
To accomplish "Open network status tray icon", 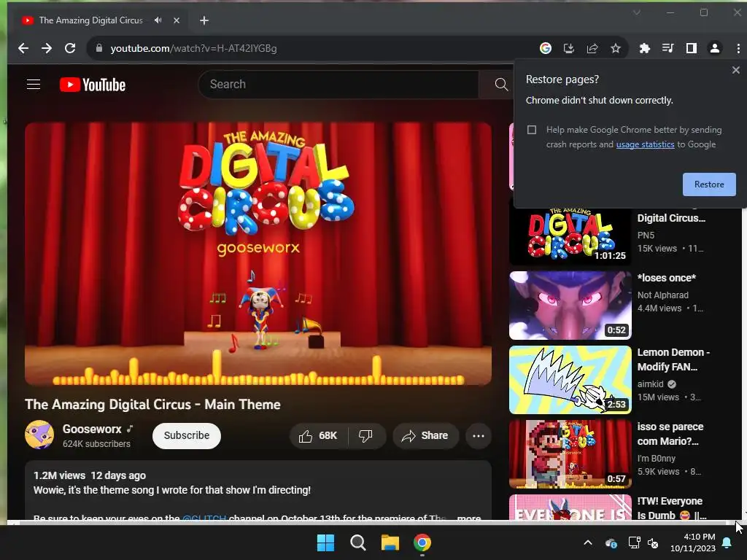I will coord(634,542).
